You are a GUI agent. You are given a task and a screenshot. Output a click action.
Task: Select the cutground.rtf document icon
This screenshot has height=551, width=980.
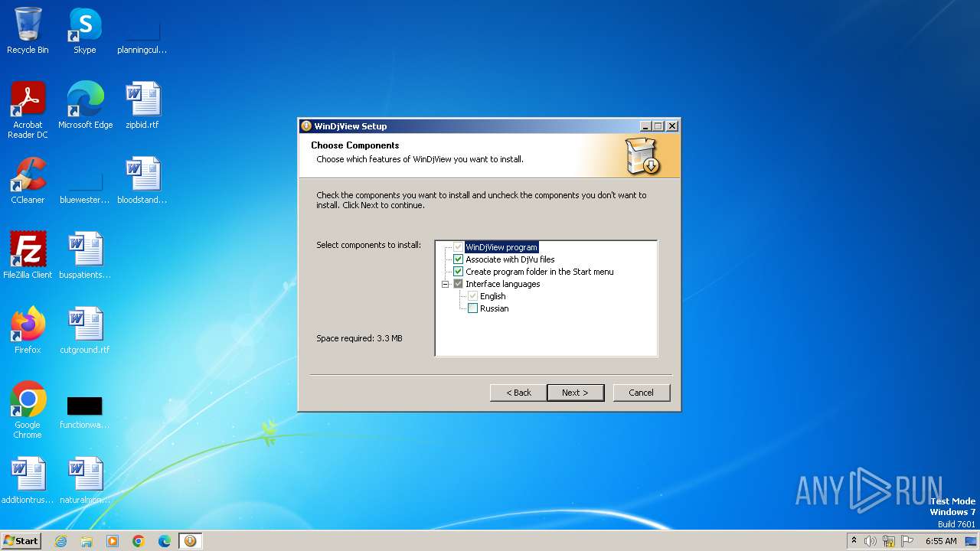point(85,331)
